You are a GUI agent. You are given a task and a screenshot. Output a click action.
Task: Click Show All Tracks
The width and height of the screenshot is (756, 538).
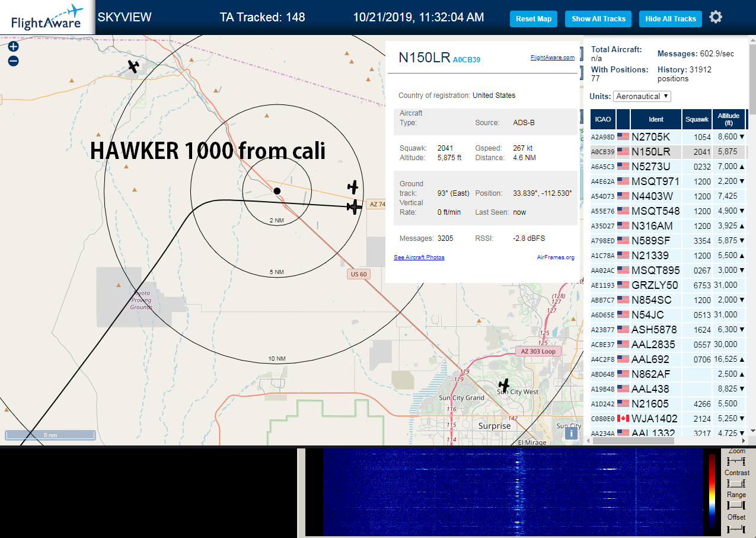598,19
